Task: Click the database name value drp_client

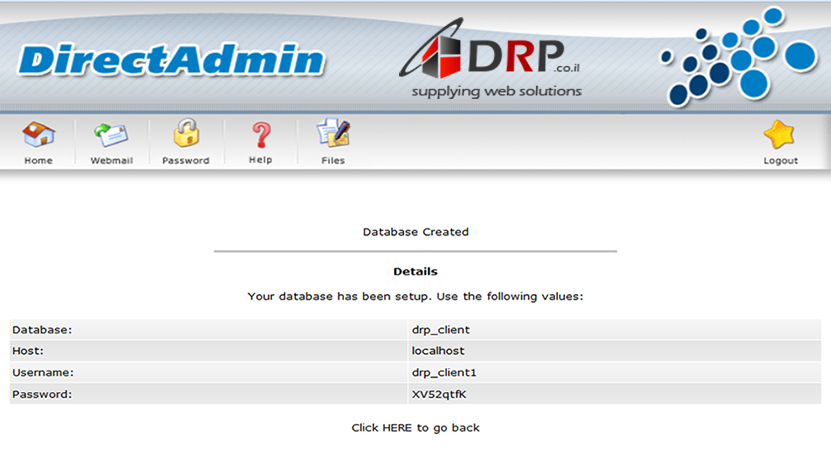Action: (x=440, y=329)
